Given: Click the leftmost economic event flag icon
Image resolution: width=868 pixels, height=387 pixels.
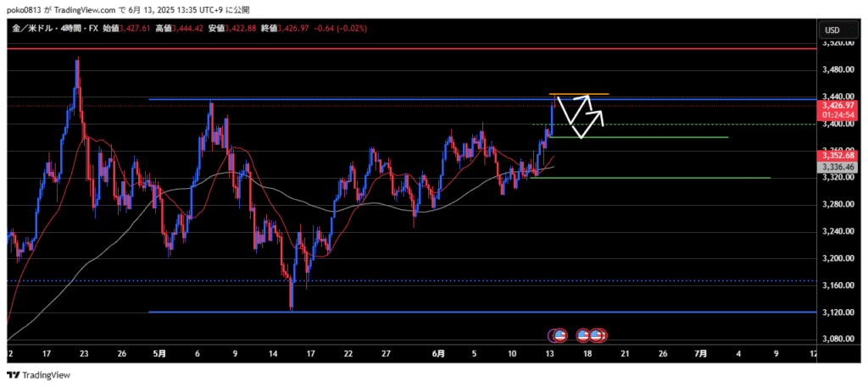Looking at the screenshot, I should 557,335.
